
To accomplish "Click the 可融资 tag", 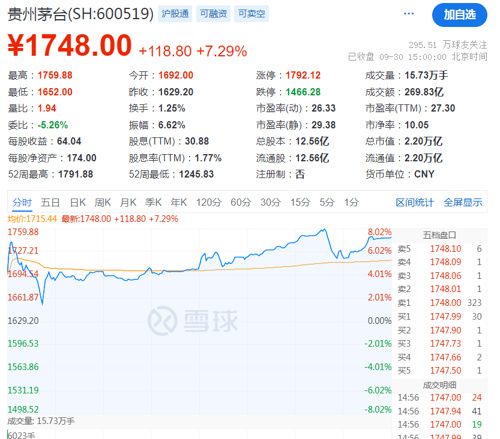I will coord(213,14).
